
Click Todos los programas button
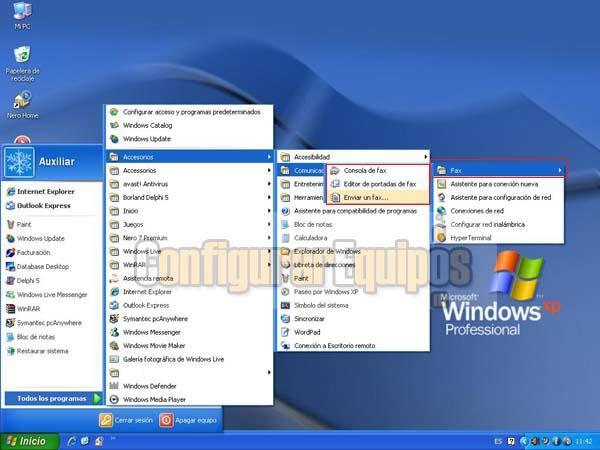pyautogui.click(x=53, y=399)
